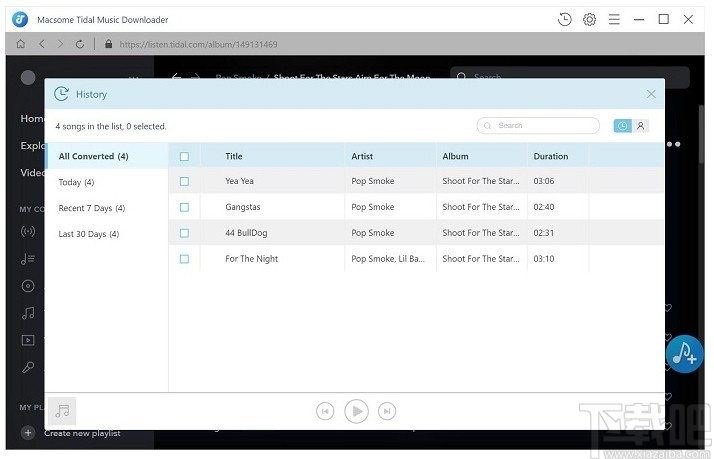Select Last 30 Days (4) category

[107, 234]
